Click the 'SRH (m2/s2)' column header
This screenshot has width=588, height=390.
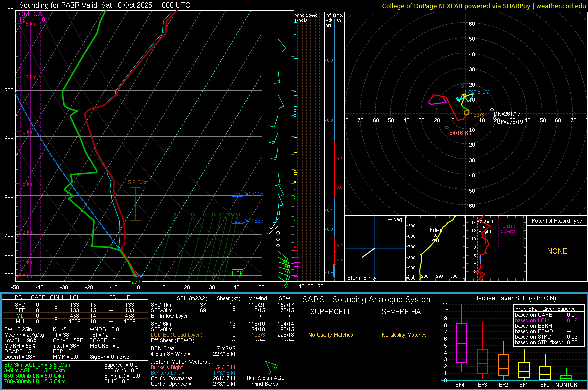pyautogui.click(x=192, y=298)
